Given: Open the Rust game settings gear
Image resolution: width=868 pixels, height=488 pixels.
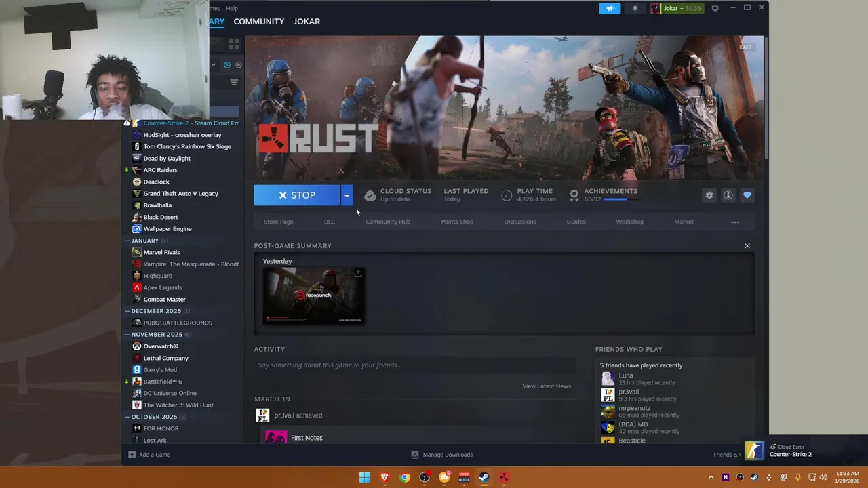Looking at the screenshot, I should click(x=709, y=195).
